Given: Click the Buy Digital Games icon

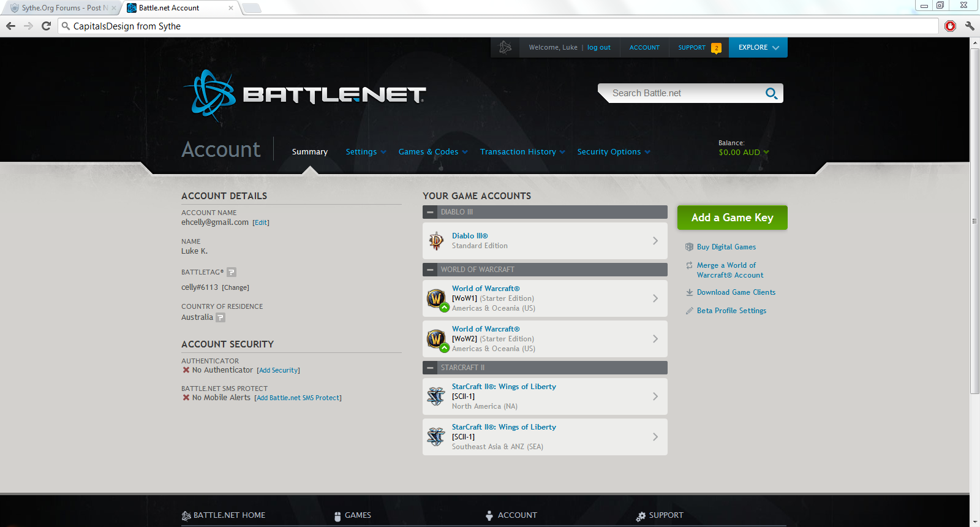Looking at the screenshot, I should coord(689,247).
